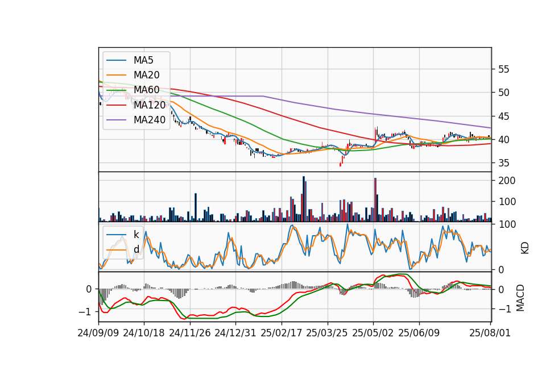Screen dimensions: 546x392
Task: Click the d legend label in KD panel
Action: coord(136,249)
